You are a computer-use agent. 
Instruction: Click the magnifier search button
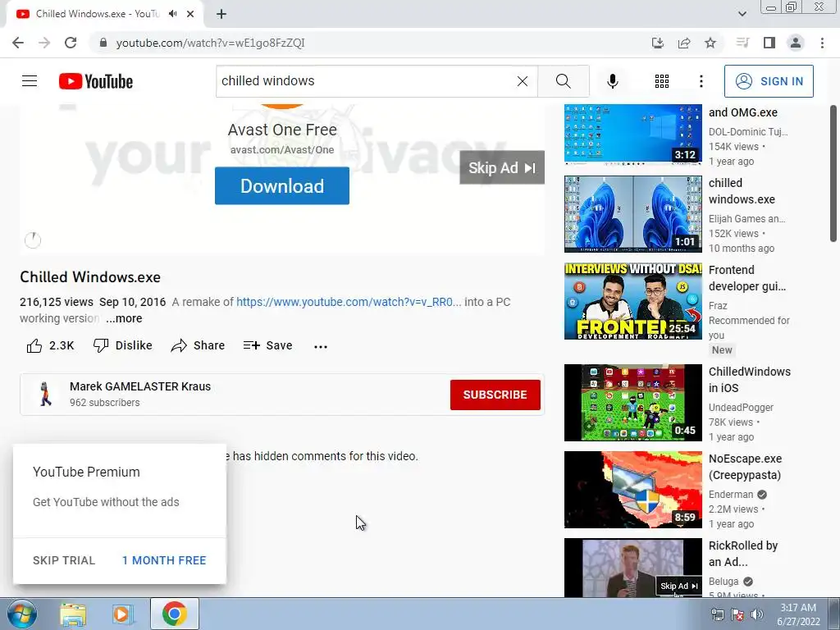(563, 81)
